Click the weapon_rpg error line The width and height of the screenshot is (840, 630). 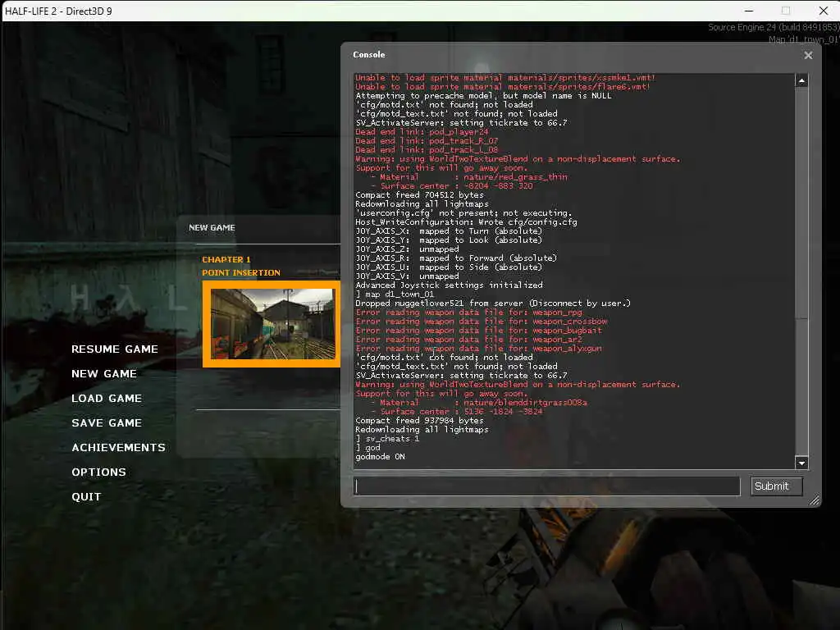[x=468, y=313]
